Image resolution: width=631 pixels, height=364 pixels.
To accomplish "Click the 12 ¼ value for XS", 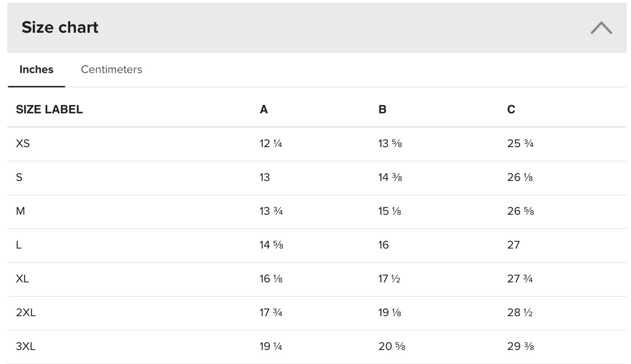I will (270, 144).
